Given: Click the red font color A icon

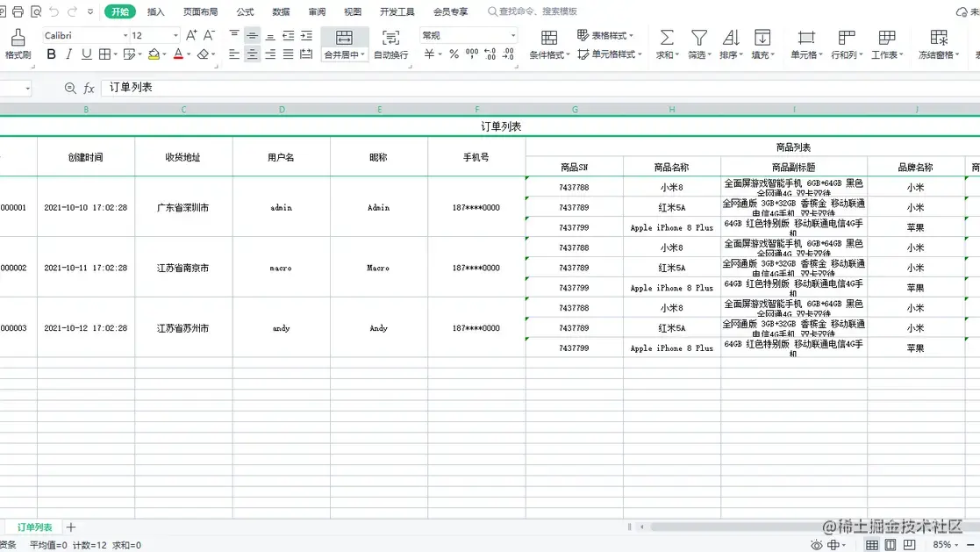Looking at the screenshot, I should (x=178, y=54).
